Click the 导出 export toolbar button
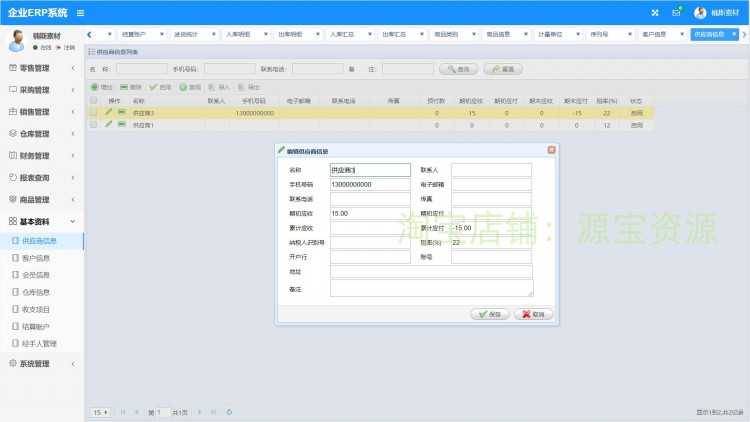This screenshot has width=750, height=422. [249, 87]
